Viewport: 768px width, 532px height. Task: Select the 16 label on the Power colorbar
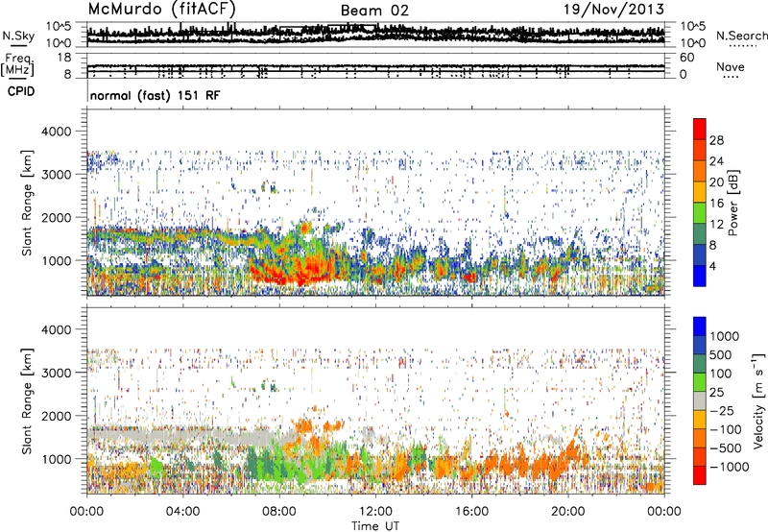716,204
